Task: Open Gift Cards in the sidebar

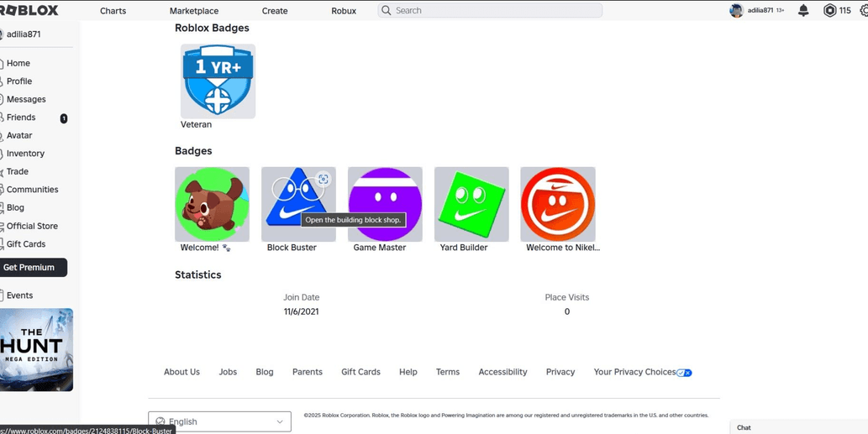Action: (x=26, y=243)
